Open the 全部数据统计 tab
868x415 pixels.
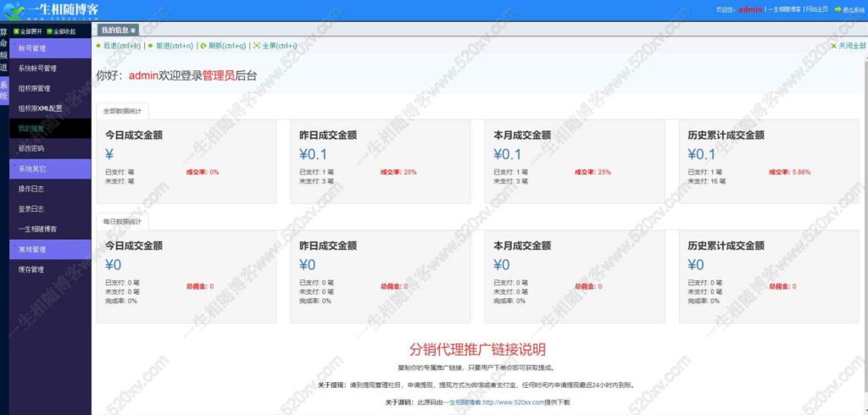(122, 111)
